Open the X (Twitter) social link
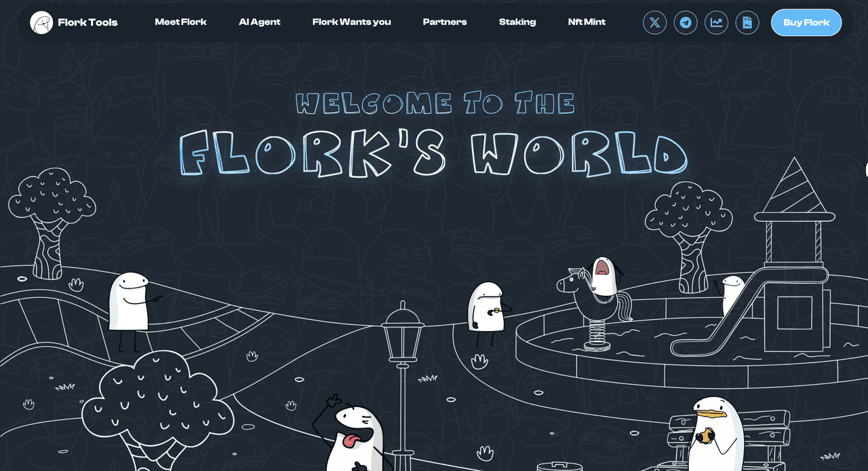 click(x=654, y=22)
